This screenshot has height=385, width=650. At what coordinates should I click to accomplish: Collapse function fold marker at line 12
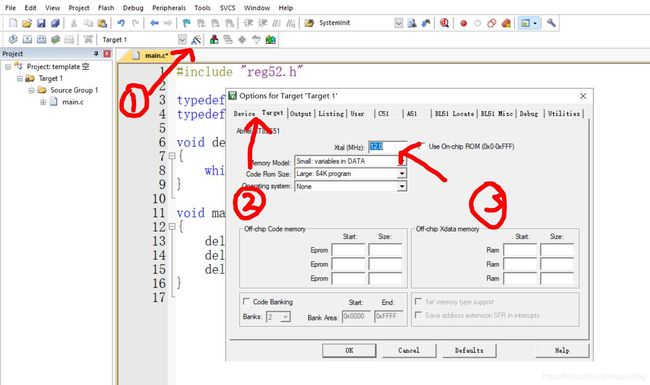(x=172, y=227)
